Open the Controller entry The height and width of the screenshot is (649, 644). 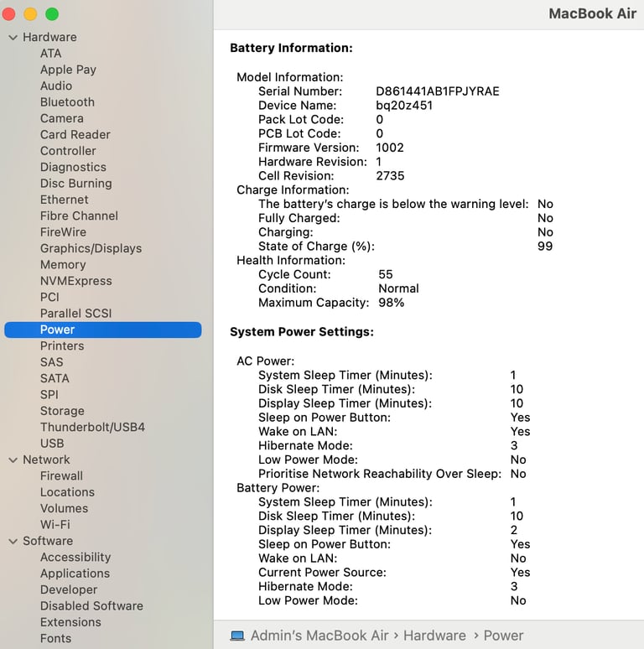pyautogui.click(x=68, y=151)
